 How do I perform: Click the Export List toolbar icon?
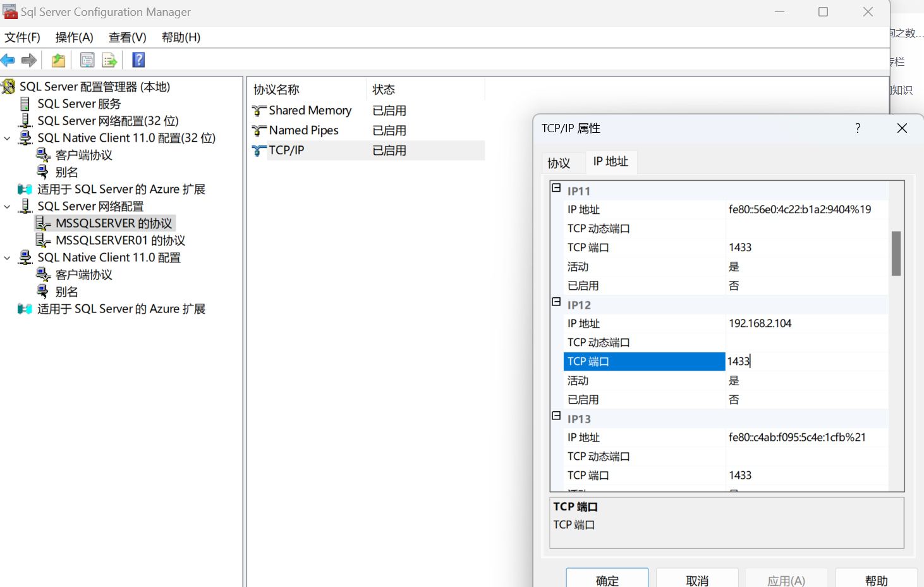tap(110, 60)
